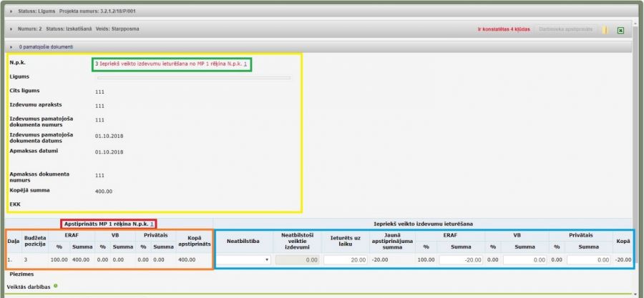Screen dimensions: 644x298
Task: Click the Līgums progress bar field
Action: (194, 77)
